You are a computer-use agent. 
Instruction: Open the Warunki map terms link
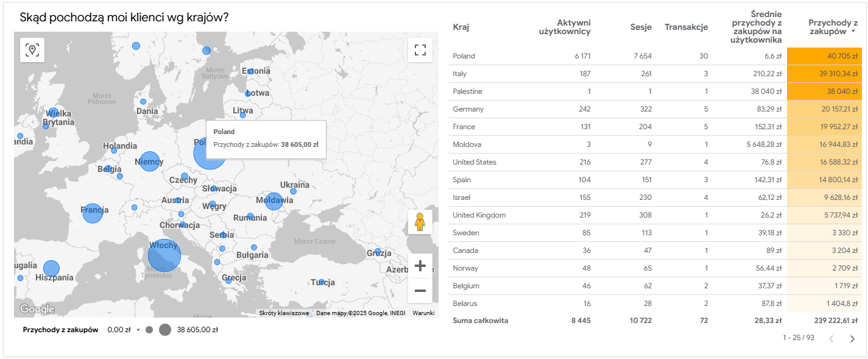[x=423, y=313]
